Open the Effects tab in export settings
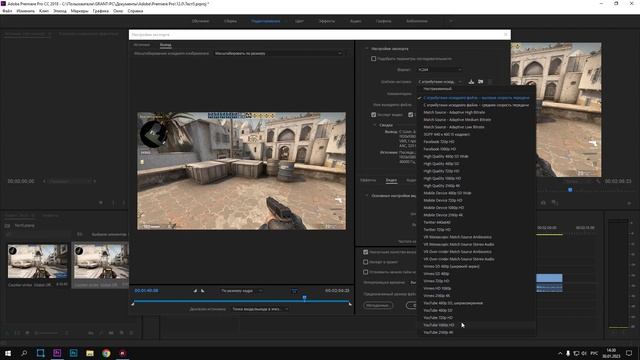 point(368,180)
